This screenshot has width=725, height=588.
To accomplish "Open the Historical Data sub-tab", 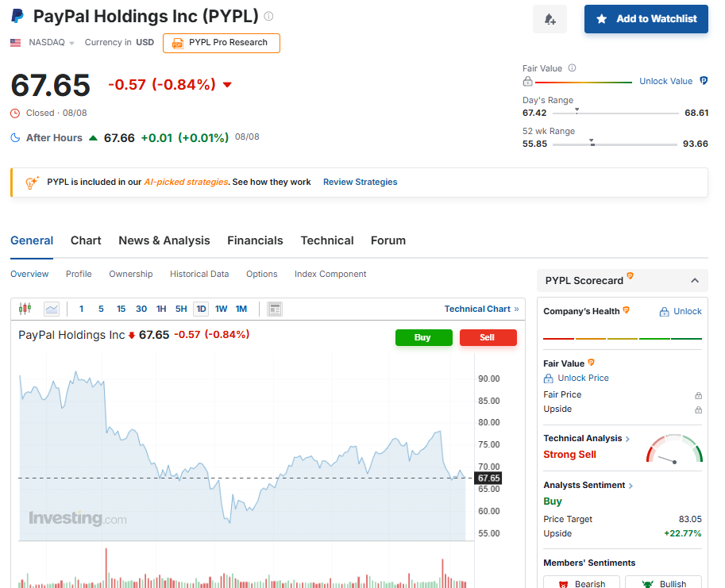I will (x=199, y=274).
